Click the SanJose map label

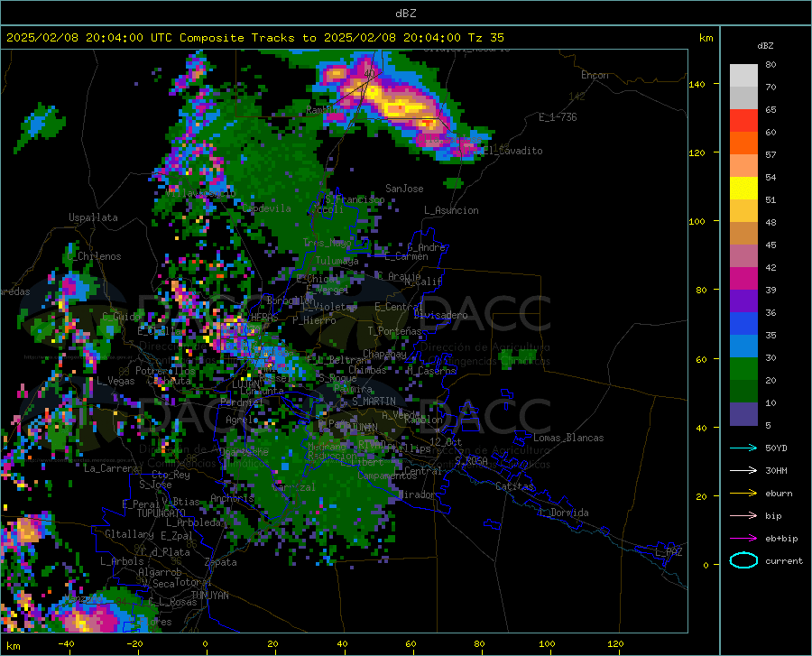[x=404, y=189]
